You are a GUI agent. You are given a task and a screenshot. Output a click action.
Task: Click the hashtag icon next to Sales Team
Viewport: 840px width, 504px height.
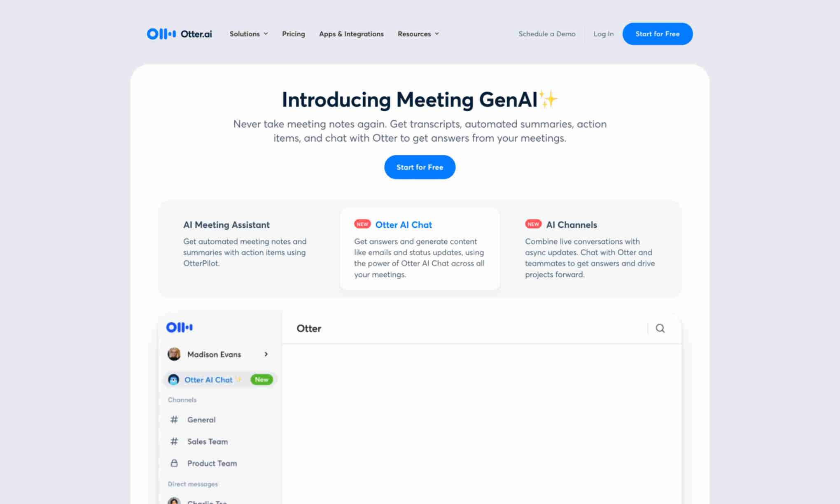click(x=174, y=441)
